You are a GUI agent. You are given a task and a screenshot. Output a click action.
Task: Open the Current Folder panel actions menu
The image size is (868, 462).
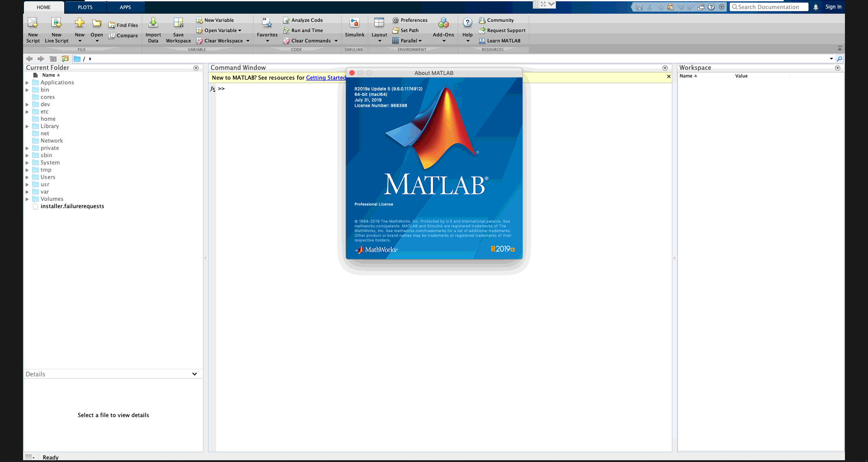click(x=196, y=68)
